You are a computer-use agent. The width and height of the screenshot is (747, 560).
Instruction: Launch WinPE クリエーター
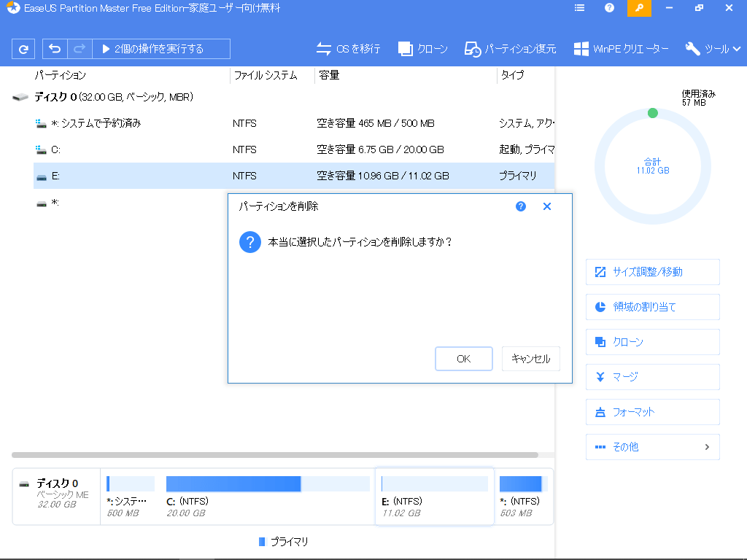tap(622, 49)
